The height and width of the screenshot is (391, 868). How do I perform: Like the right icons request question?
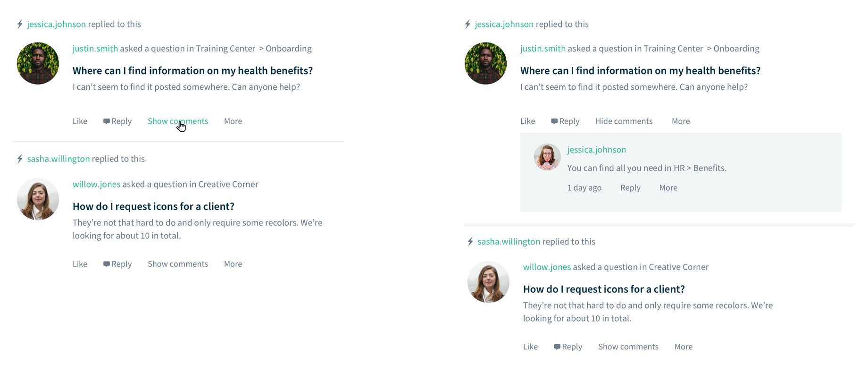pos(530,347)
